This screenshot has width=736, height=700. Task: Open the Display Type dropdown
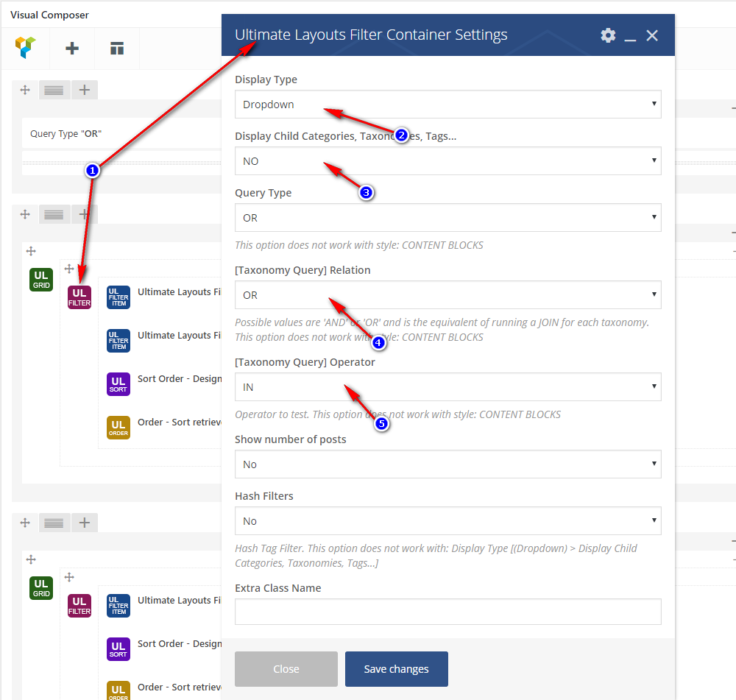click(447, 105)
